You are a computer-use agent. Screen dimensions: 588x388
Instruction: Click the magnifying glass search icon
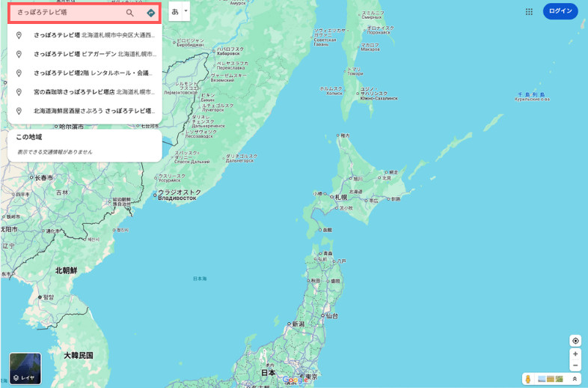(130, 13)
